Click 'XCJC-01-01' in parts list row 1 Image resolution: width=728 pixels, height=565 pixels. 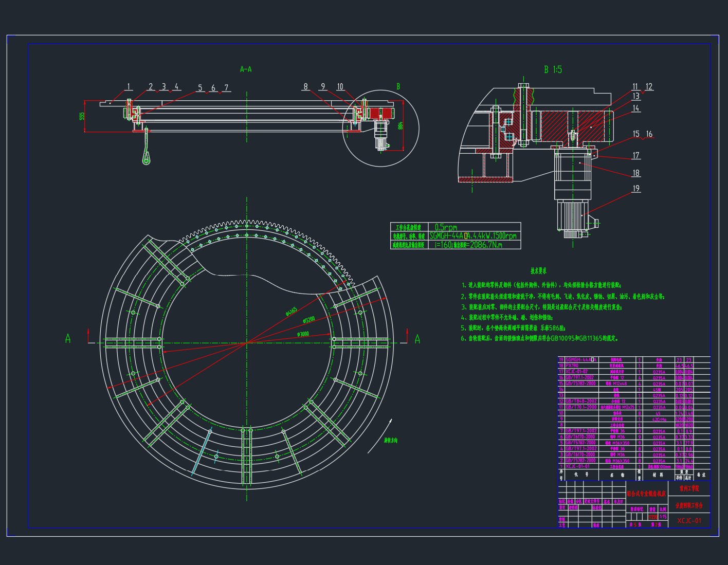(x=578, y=466)
